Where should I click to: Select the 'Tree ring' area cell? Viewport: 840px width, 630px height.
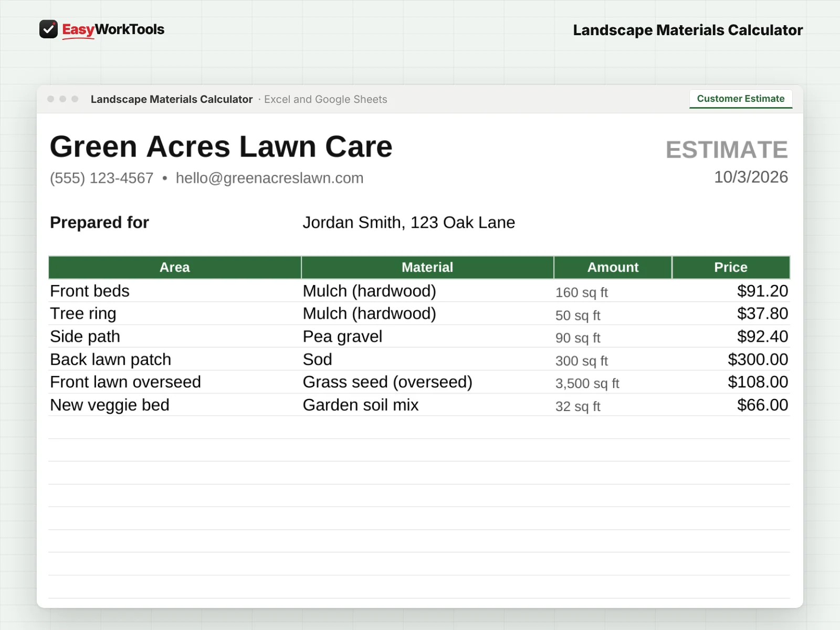coord(175,313)
